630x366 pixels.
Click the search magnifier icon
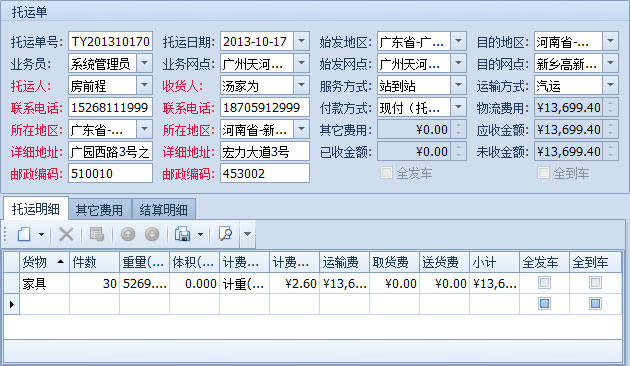(x=225, y=234)
